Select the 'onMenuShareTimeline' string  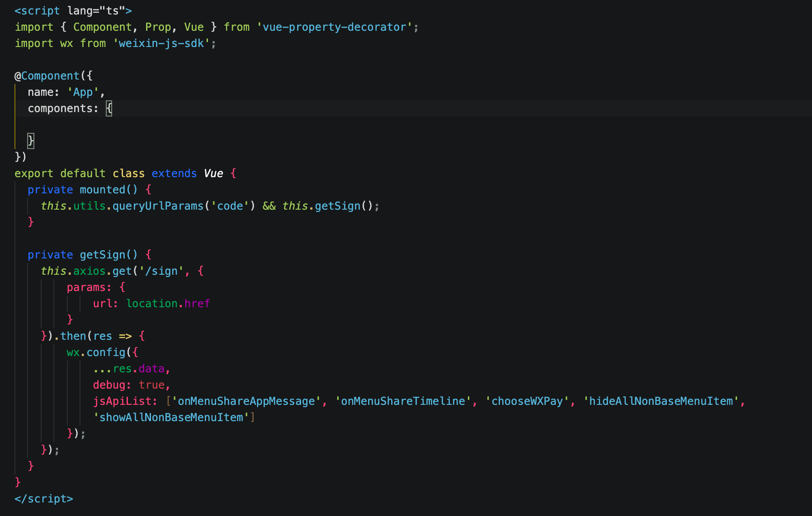(403, 401)
